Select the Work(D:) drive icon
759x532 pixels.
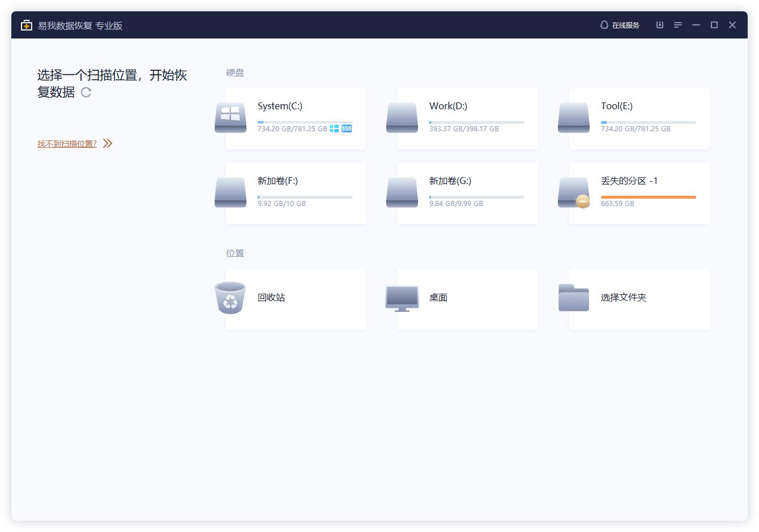click(x=402, y=117)
